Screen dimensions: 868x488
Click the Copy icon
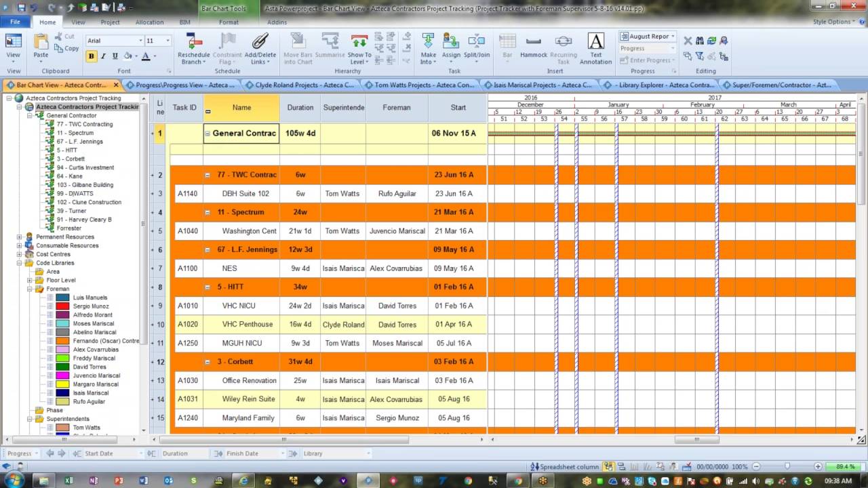(57, 48)
